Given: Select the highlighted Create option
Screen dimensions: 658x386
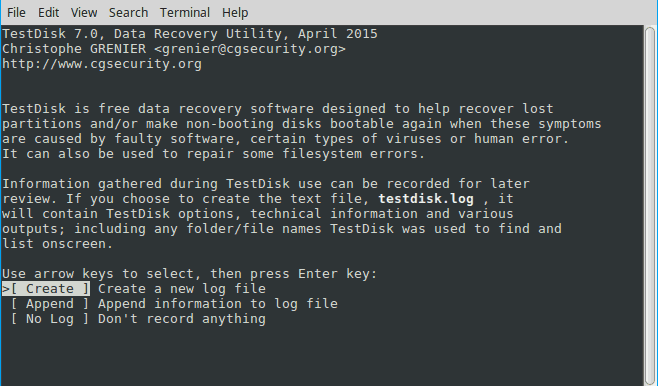Looking at the screenshot, I should click(46, 289).
